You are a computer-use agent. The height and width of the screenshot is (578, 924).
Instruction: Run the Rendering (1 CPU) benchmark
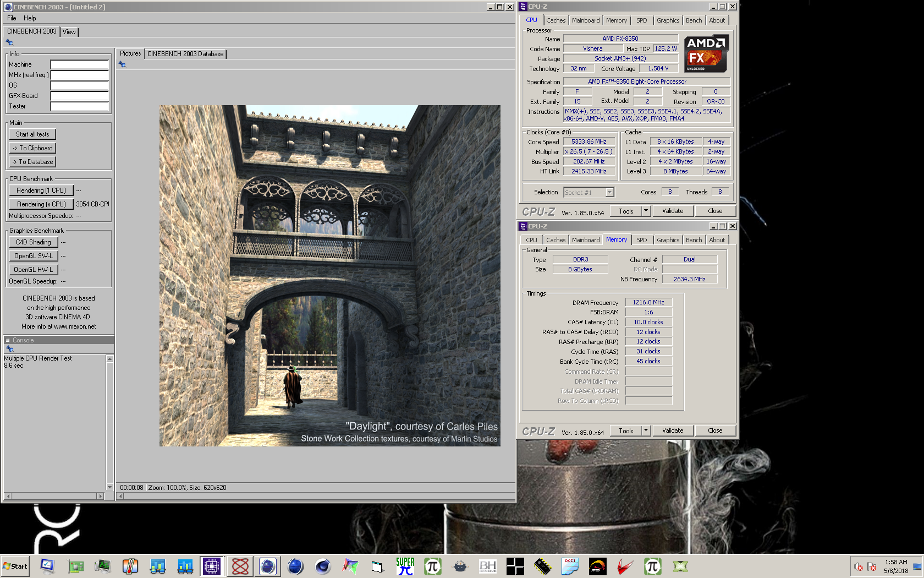tap(41, 190)
